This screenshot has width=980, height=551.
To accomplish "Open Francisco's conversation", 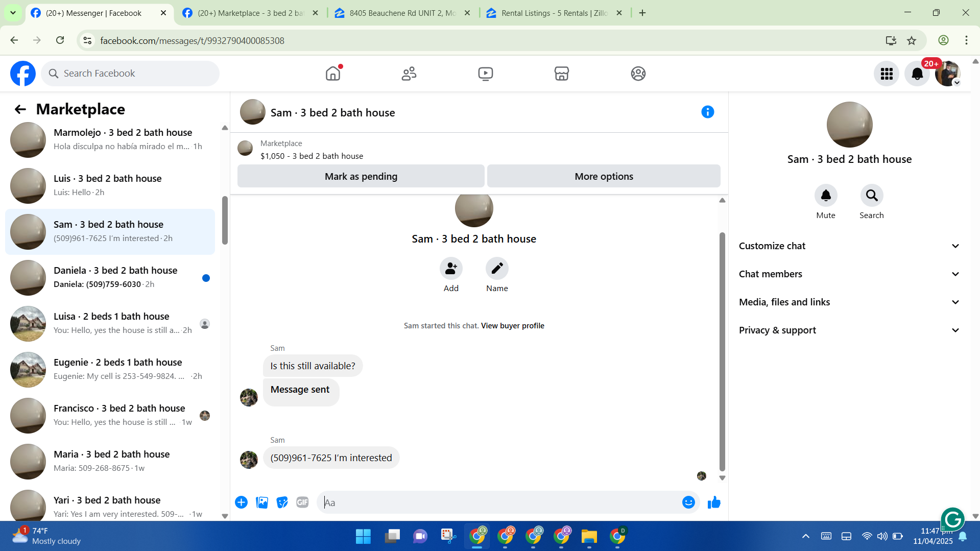I will click(x=110, y=416).
